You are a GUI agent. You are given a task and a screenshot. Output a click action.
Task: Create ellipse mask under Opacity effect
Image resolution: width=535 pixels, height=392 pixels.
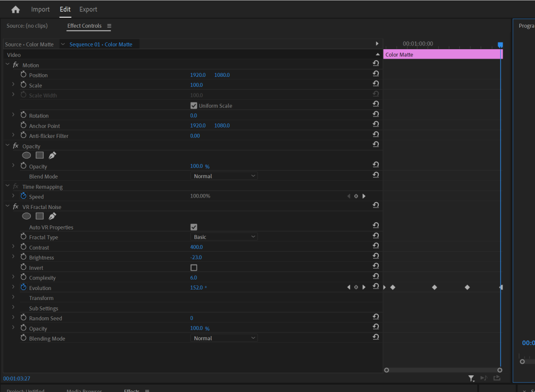[x=27, y=155]
